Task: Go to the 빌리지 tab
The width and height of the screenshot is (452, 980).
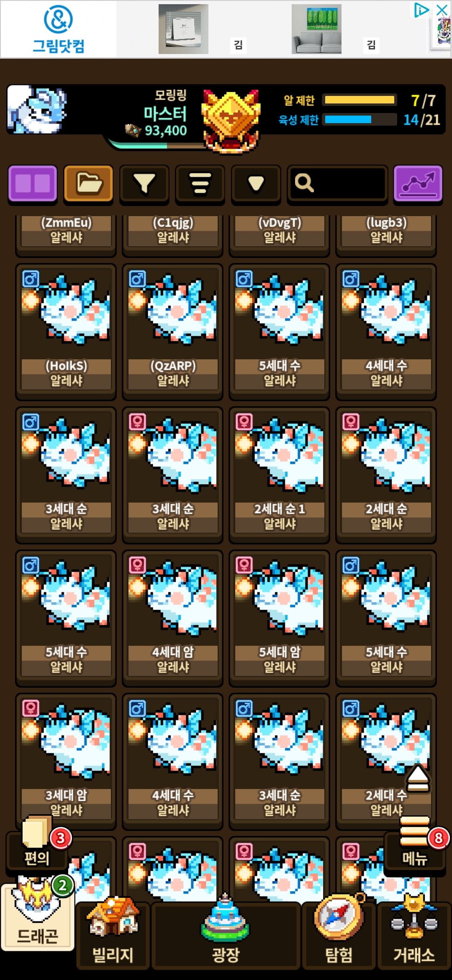Action: coord(113,935)
